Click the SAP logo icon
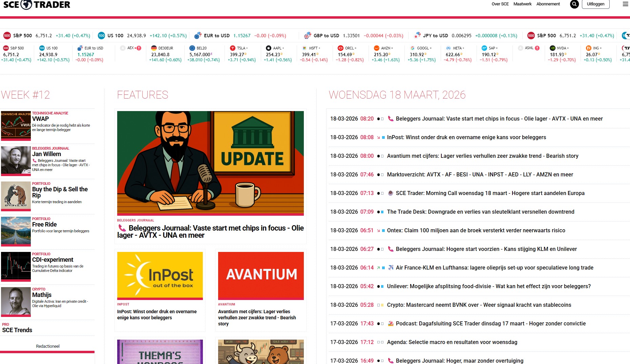The width and height of the screenshot is (630, 364). click(x=484, y=48)
